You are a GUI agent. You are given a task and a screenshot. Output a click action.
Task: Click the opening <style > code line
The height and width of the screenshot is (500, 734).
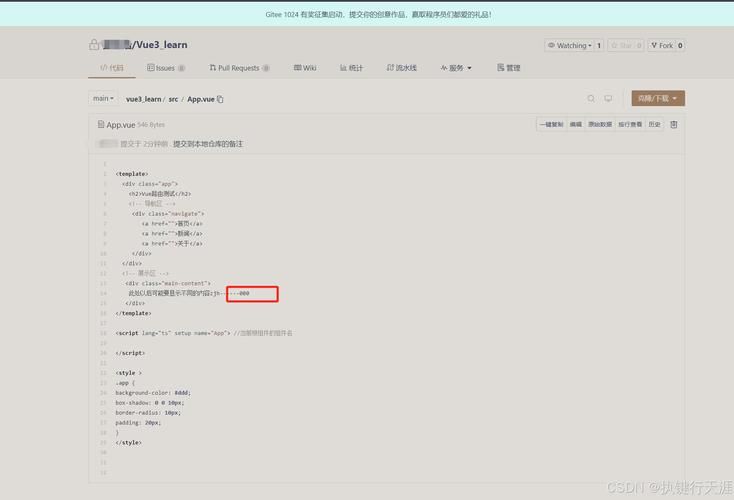pyautogui.click(x=128, y=373)
